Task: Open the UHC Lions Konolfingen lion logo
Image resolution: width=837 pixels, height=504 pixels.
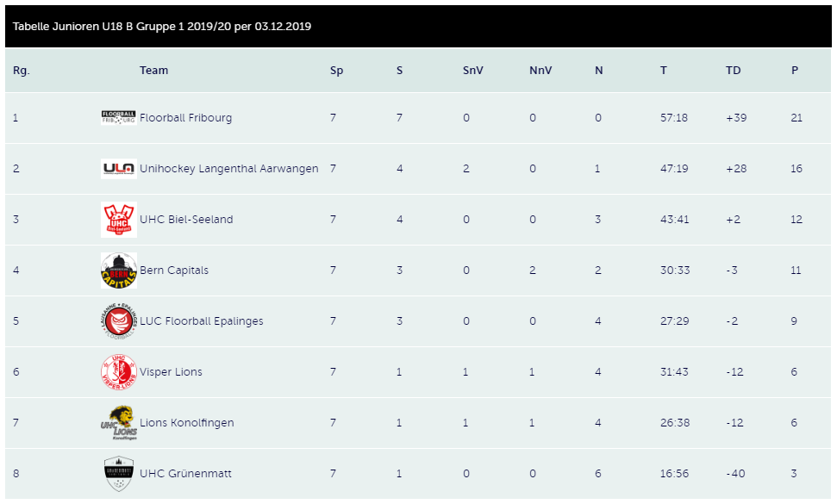Action: [x=118, y=422]
